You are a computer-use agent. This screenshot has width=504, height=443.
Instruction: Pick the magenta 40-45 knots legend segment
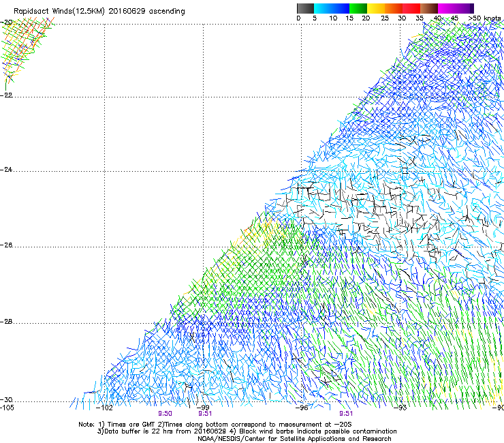point(447,8)
